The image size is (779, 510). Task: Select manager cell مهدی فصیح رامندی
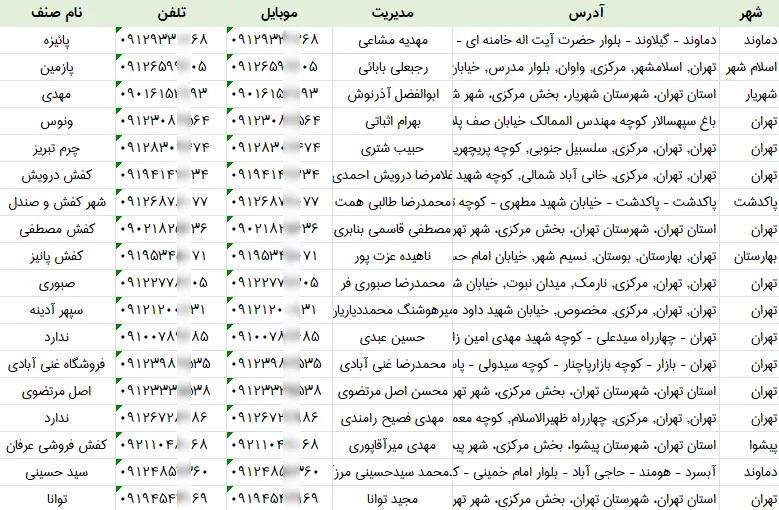click(x=392, y=418)
